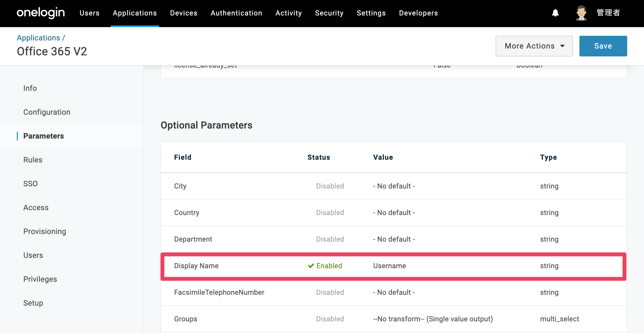Image resolution: width=644 pixels, height=333 pixels.
Task: Open the Authentication menu
Action: [236, 13]
